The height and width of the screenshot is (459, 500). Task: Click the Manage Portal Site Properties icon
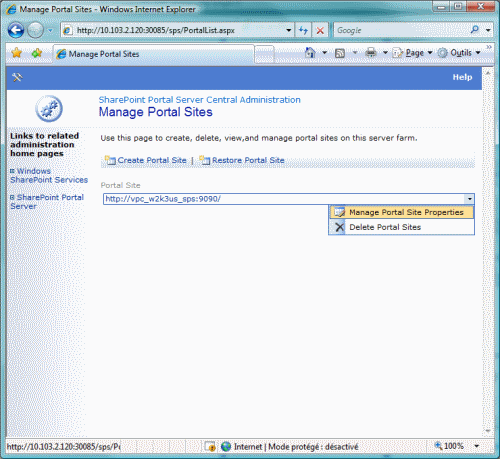(x=339, y=212)
